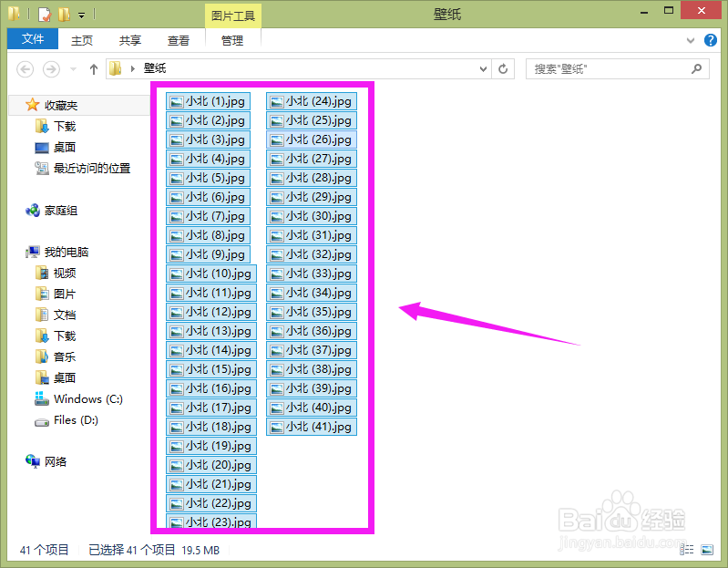The height and width of the screenshot is (568, 728).
Task: Switch to large thumbnails view icon in status bar
Action: pyautogui.click(x=707, y=550)
